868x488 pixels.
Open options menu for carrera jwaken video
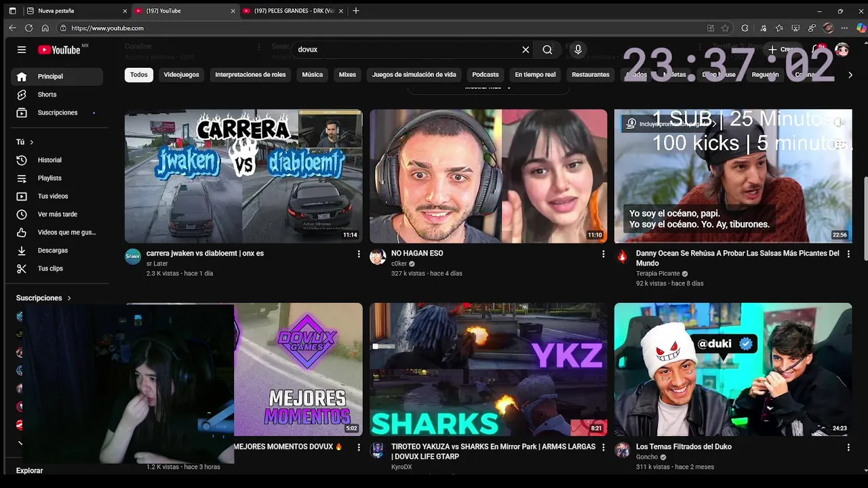tap(359, 254)
